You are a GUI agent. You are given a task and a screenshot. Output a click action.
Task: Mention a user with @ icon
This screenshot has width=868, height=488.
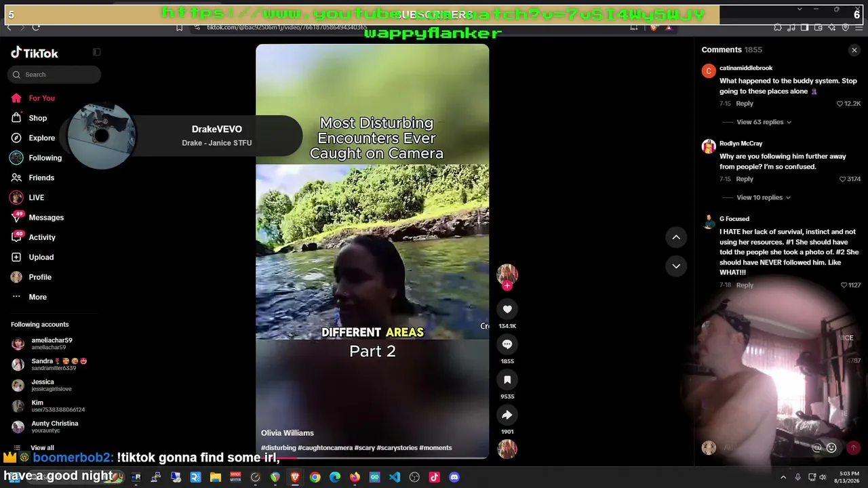pos(818,447)
